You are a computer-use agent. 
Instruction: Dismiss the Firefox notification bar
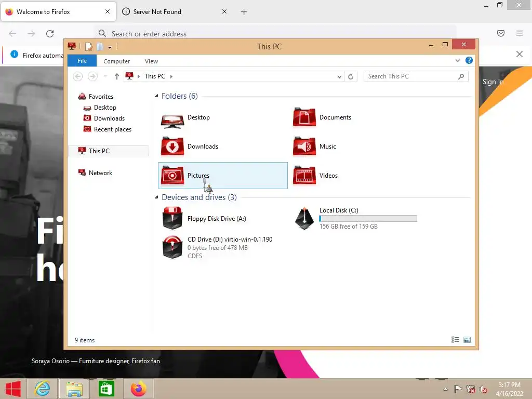click(520, 54)
